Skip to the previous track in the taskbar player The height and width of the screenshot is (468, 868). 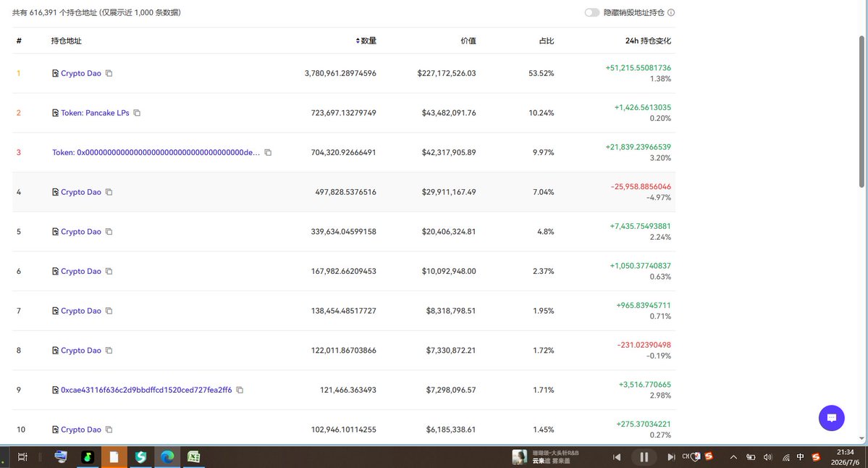[617, 457]
